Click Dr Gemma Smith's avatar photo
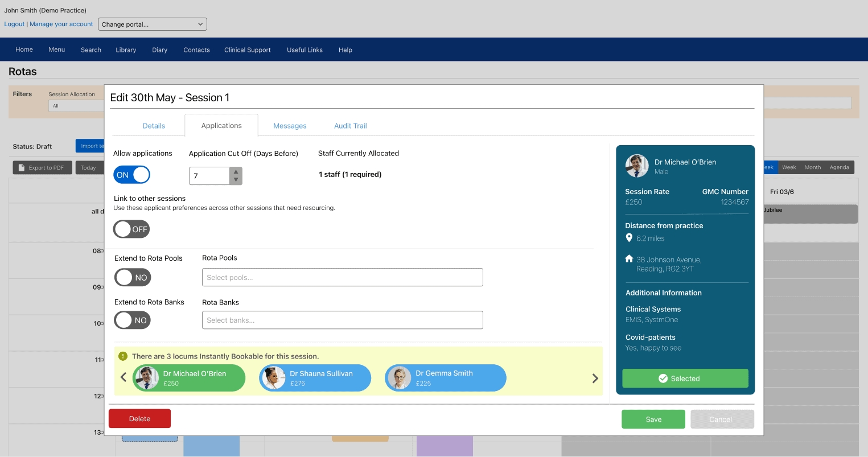Screen dimensions: 868x457 point(399,378)
